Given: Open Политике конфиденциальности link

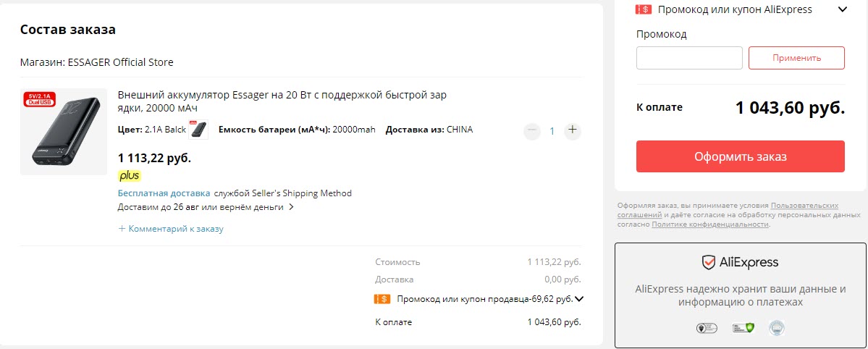Looking at the screenshot, I should (710, 224).
